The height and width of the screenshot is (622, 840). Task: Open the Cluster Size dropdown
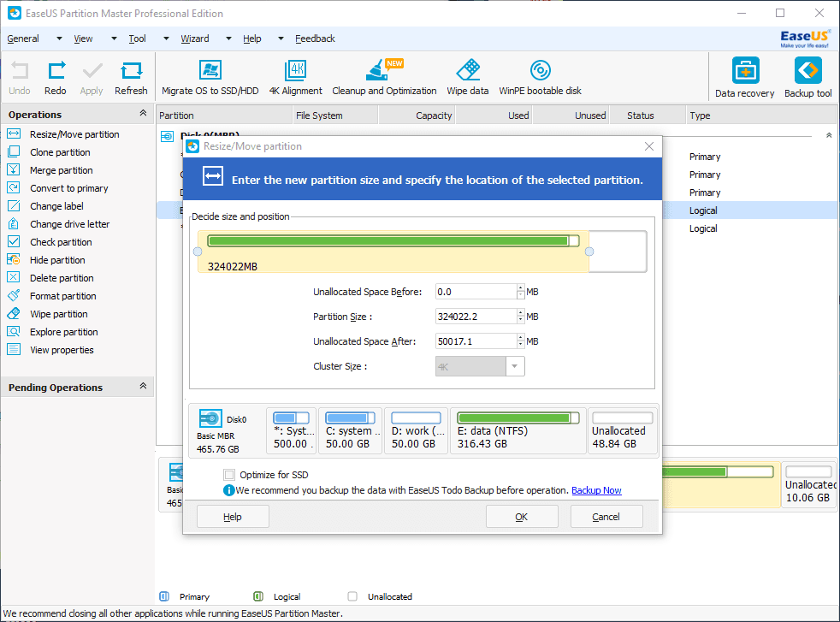pyautogui.click(x=516, y=365)
